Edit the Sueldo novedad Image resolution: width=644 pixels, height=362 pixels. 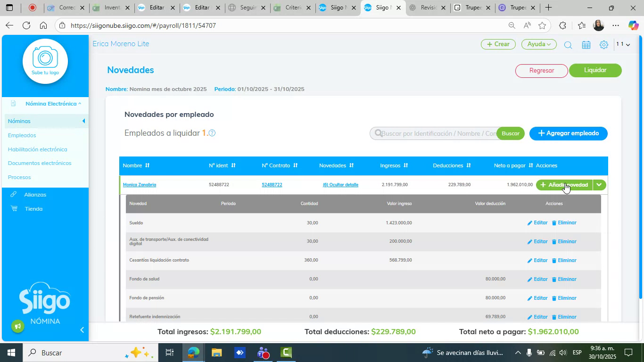pyautogui.click(x=537, y=222)
